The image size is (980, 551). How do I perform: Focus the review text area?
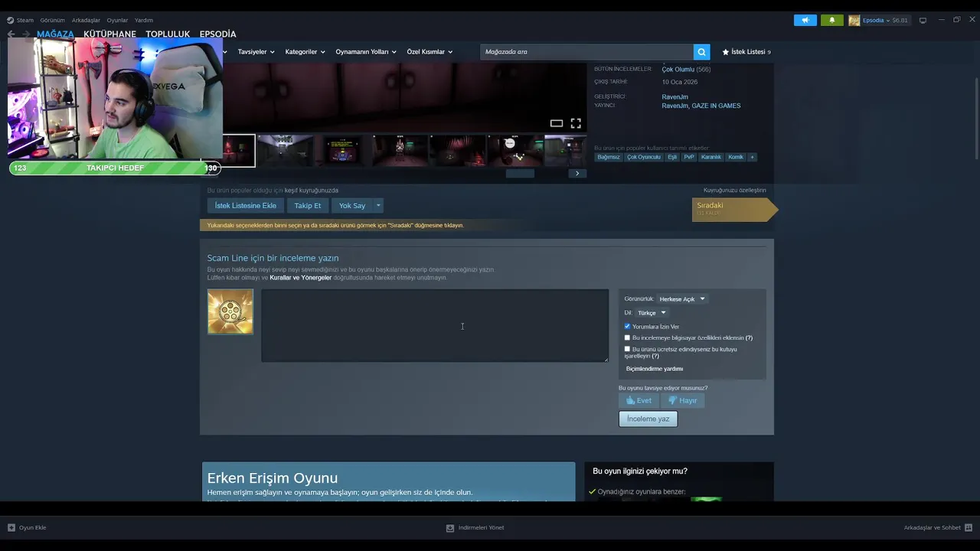click(x=435, y=325)
